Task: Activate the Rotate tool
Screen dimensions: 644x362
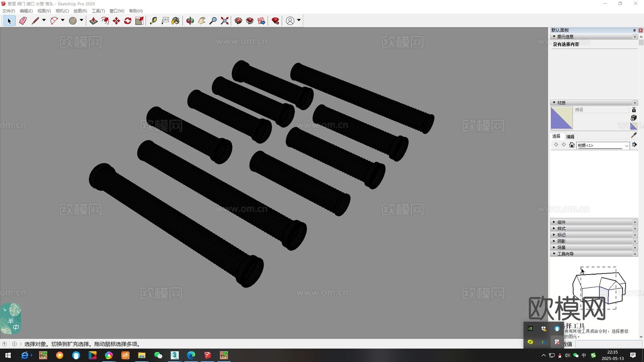Action: tap(128, 21)
